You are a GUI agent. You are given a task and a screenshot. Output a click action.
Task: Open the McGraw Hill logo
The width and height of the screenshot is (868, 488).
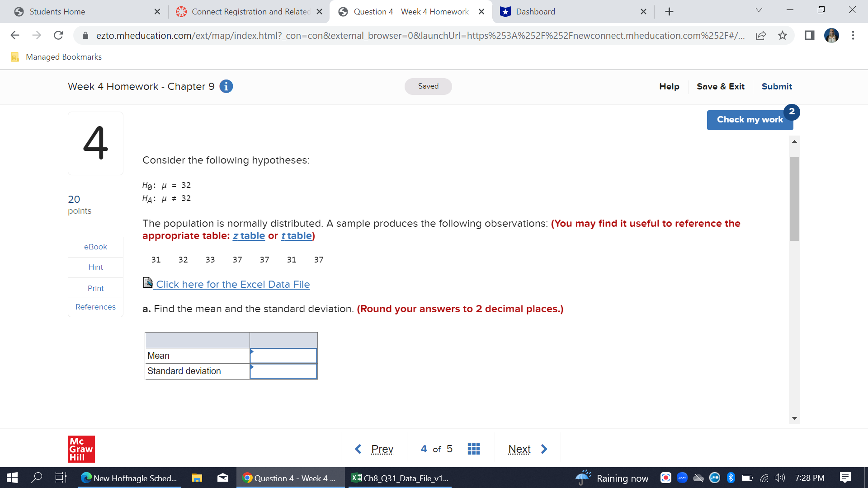pos(81,449)
